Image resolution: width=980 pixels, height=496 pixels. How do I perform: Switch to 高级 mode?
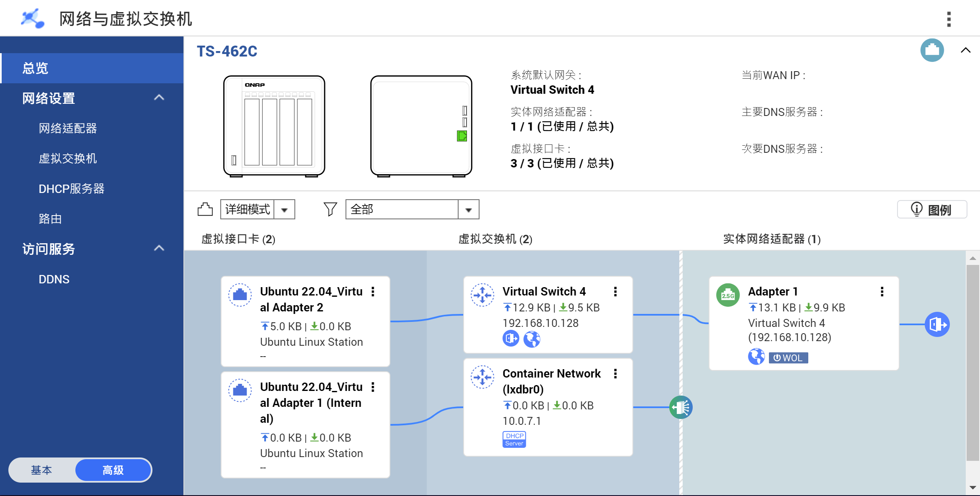(113, 470)
